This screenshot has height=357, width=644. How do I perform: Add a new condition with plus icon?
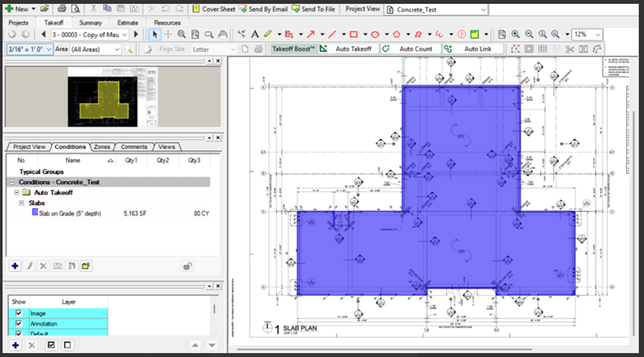15,266
